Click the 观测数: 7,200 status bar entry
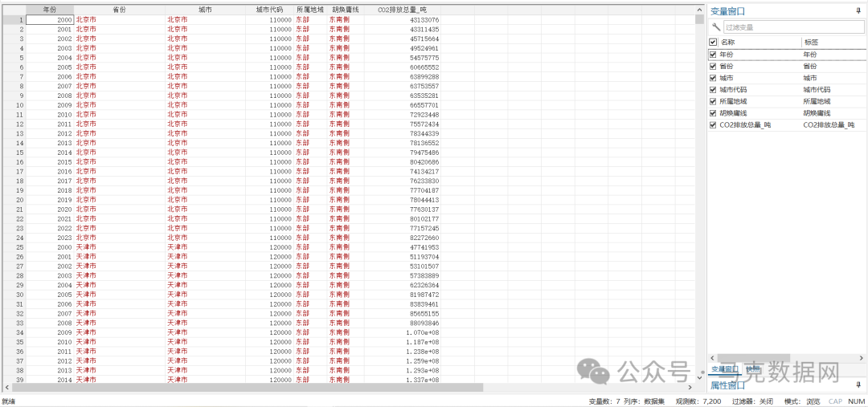The image size is (868, 407). (x=698, y=401)
